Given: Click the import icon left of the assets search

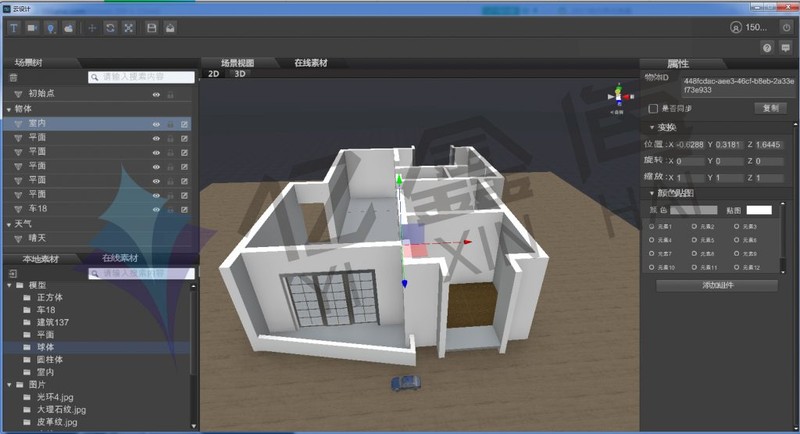Looking at the screenshot, I should [13, 274].
